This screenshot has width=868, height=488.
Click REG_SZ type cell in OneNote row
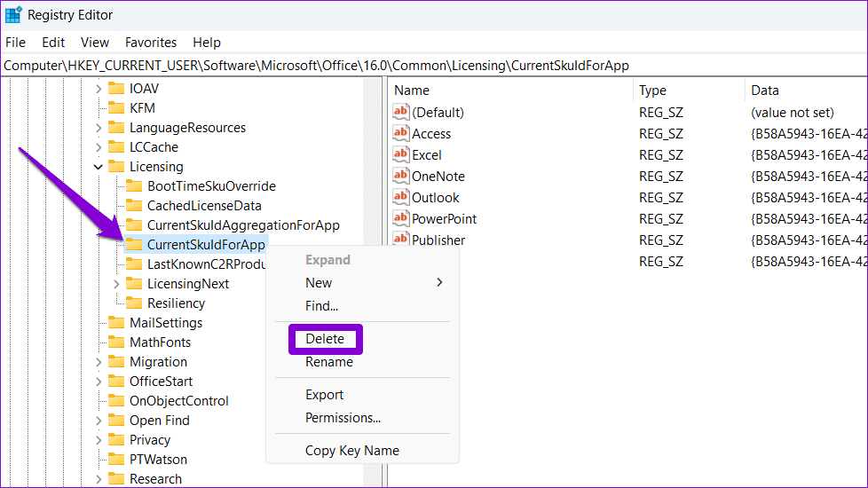click(661, 177)
